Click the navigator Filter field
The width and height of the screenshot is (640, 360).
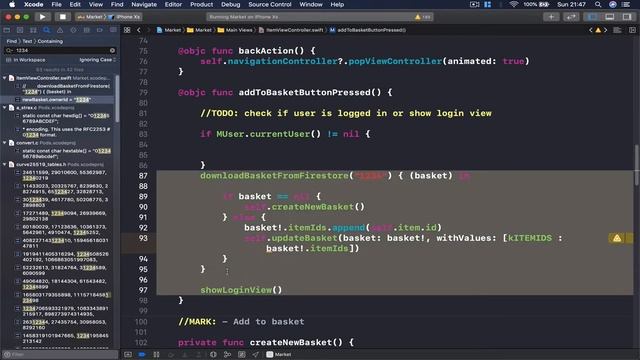[x=60, y=354]
